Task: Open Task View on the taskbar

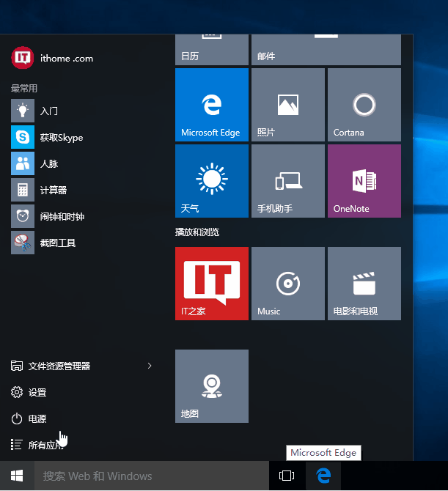Action: [x=287, y=476]
